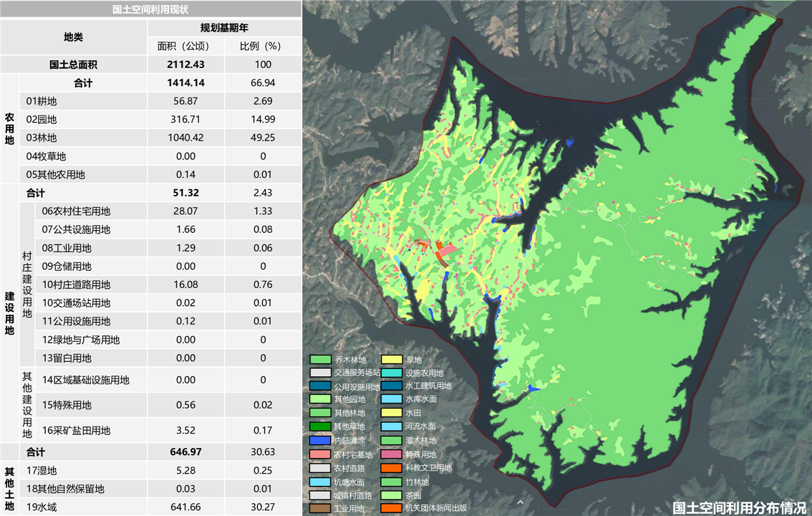Click the 耕地 area value 56.87
Image resolution: width=812 pixels, height=516 pixels.
(x=185, y=101)
